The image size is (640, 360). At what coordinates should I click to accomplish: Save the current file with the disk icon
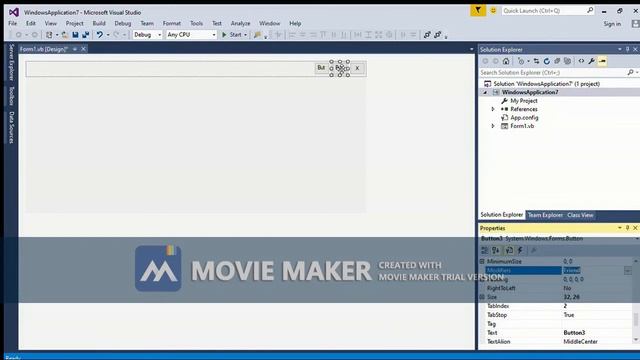tap(76, 35)
